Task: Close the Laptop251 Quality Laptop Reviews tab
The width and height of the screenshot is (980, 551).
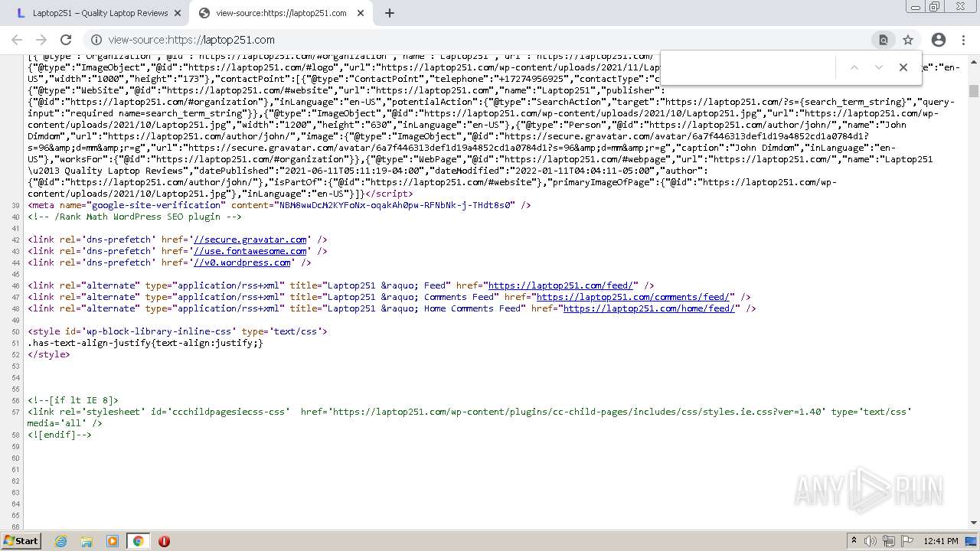Action: click(177, 13)
